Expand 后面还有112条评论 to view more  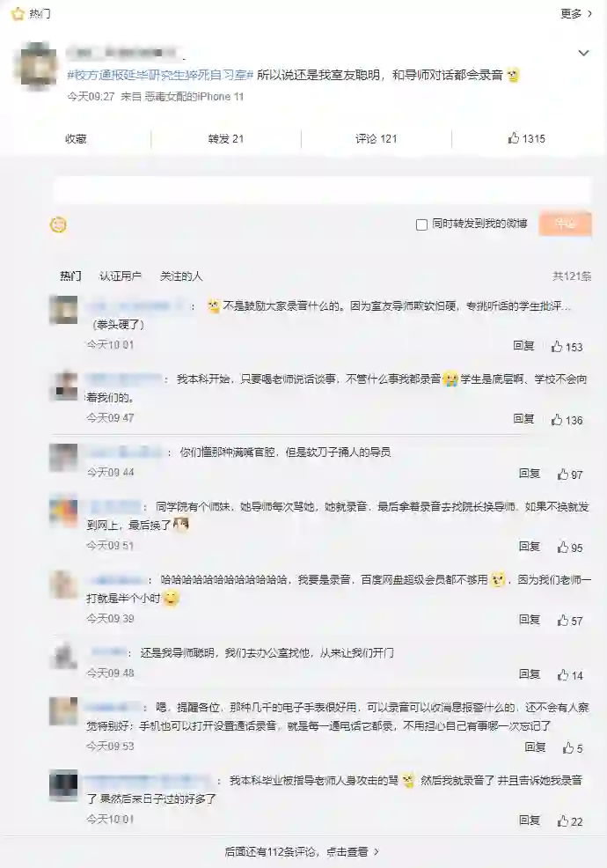tap(302, 852)
